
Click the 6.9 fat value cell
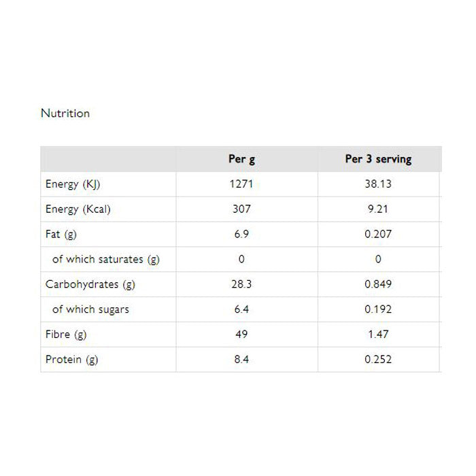coord(241,235)
